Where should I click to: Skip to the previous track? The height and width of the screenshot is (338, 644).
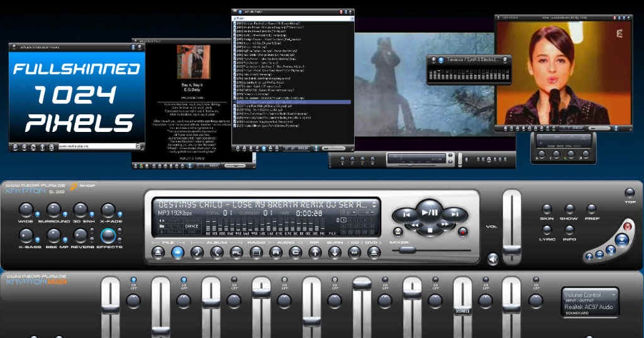point(406,215)
